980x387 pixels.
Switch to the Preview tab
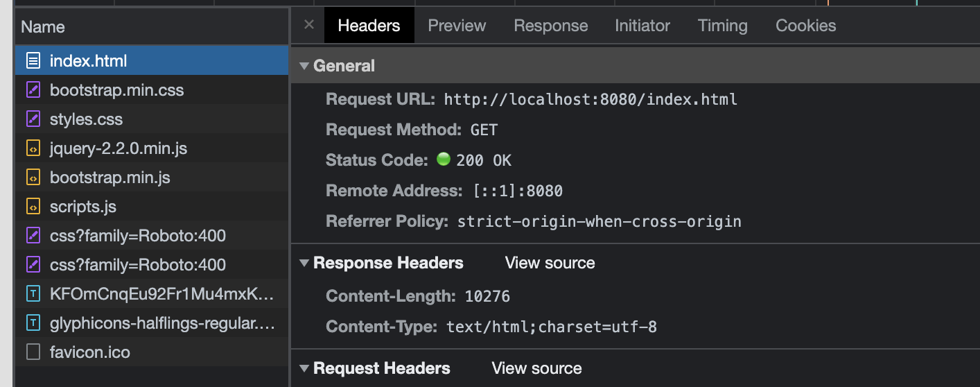click(457, 26)
